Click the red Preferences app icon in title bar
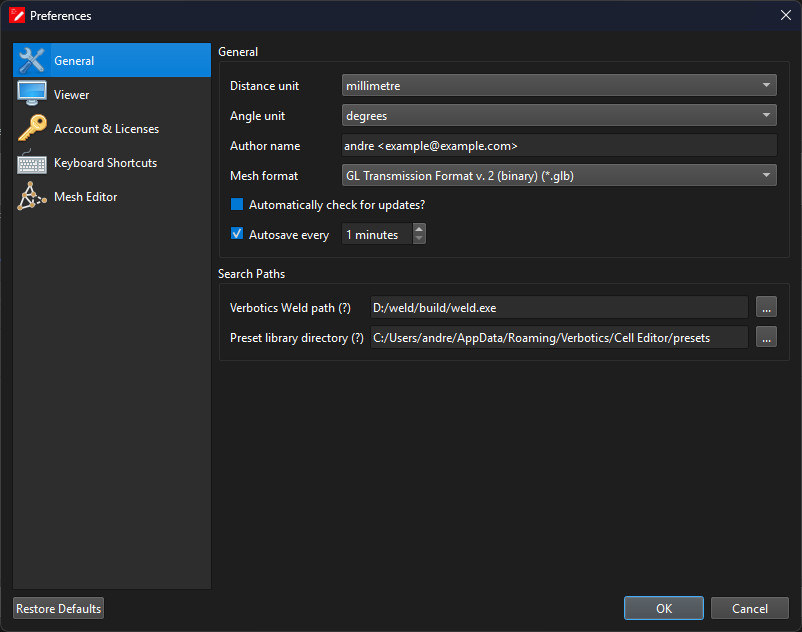The image size is (802, 632). pos(17,15)
